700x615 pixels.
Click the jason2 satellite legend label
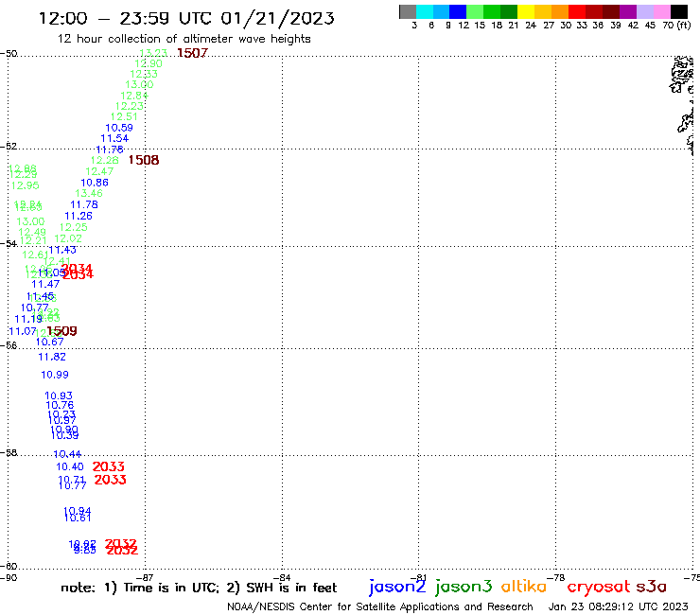point(397,587)
